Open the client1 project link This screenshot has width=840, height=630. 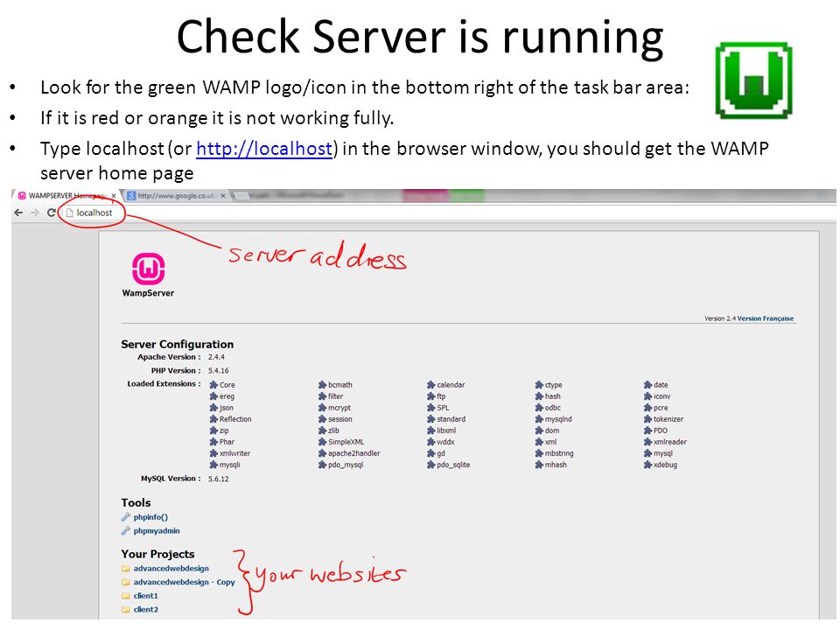146,596
